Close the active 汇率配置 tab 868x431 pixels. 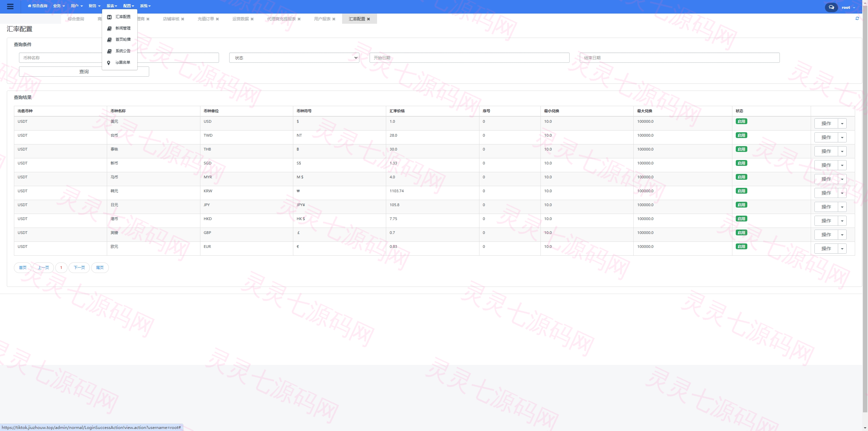coord(369,19)
